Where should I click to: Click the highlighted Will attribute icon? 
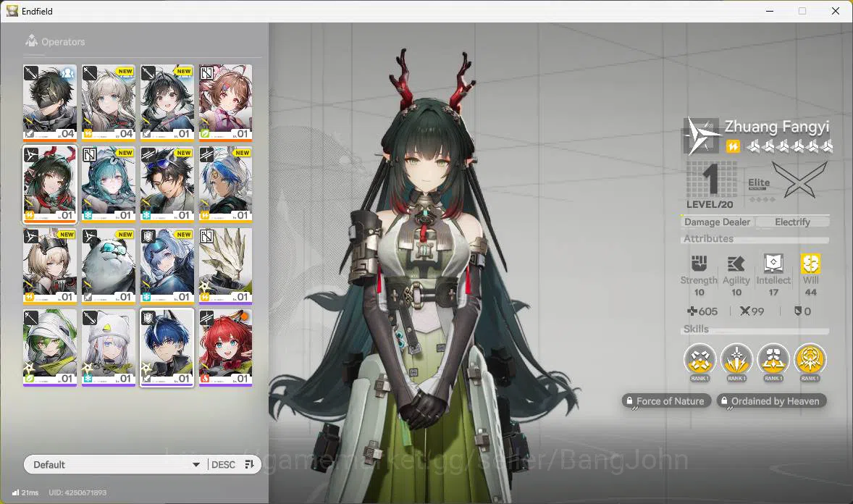pyautogui.click(x=810, y=264)
